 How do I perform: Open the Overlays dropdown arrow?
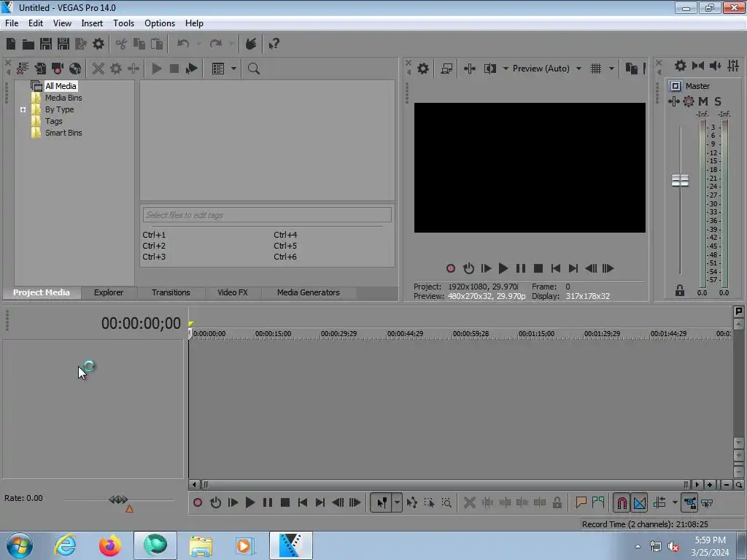pos(611,69)
